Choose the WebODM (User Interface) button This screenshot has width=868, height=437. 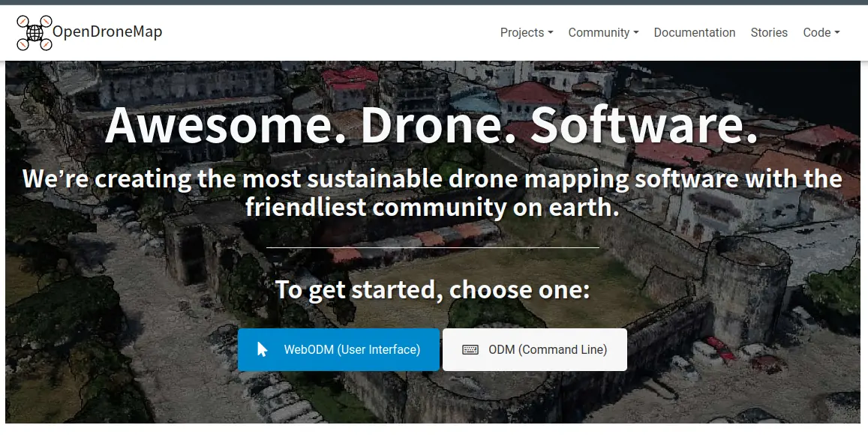point(339,349)
